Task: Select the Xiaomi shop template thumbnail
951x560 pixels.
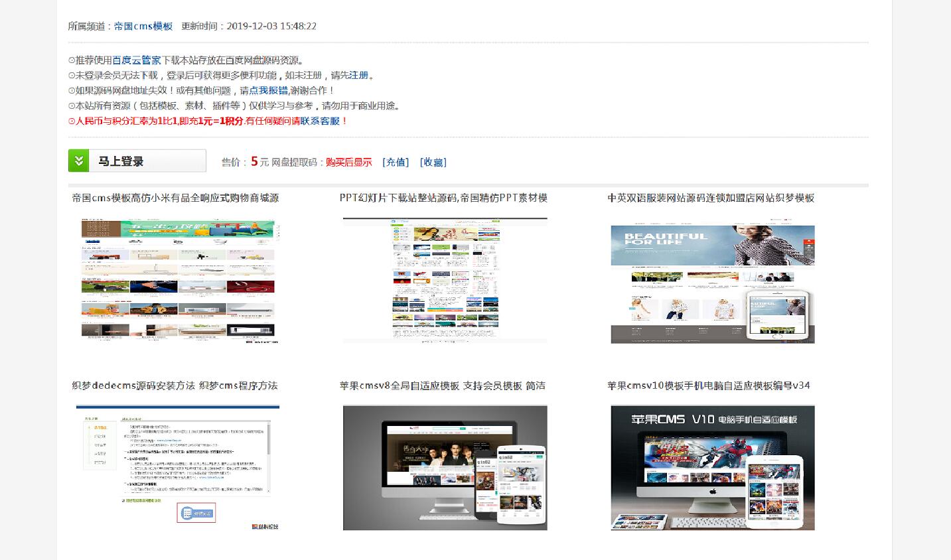Action: pyautogui.click(x=177, y=281)
